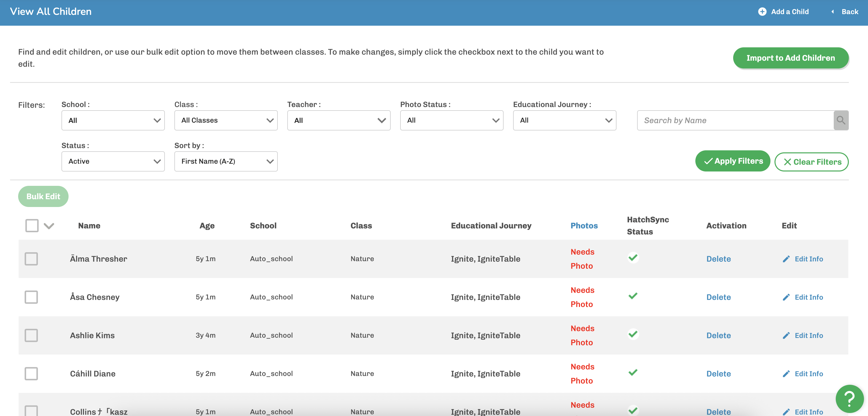The image size is (868, 416).
Task: Delete Cáhill Diane
Action: [x=718, y=374]
